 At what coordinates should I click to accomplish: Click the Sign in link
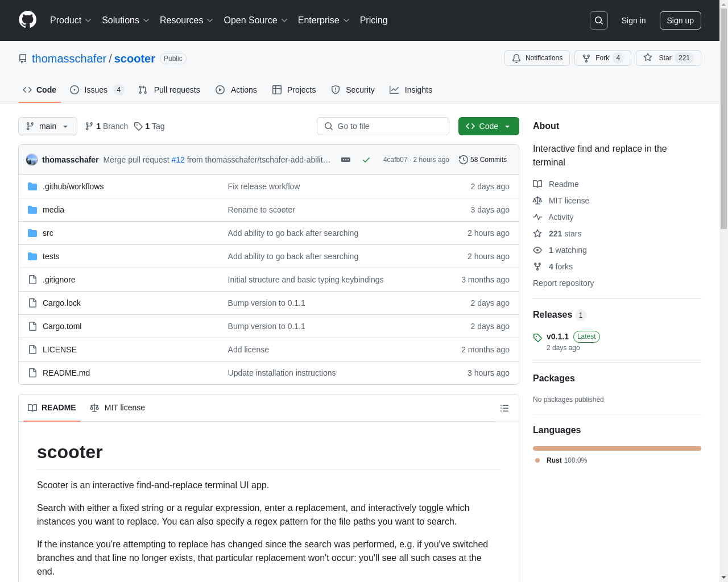(634, 20)
